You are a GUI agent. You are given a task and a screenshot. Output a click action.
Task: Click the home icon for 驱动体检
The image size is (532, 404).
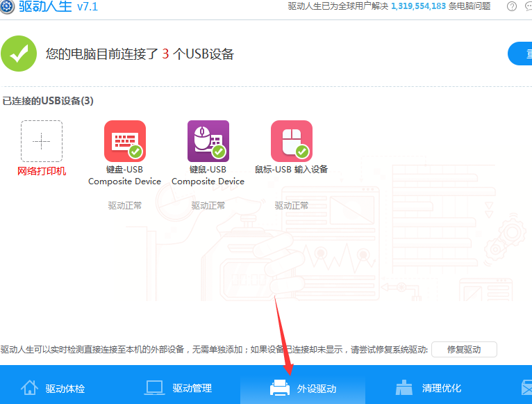(x=30, y=388)
